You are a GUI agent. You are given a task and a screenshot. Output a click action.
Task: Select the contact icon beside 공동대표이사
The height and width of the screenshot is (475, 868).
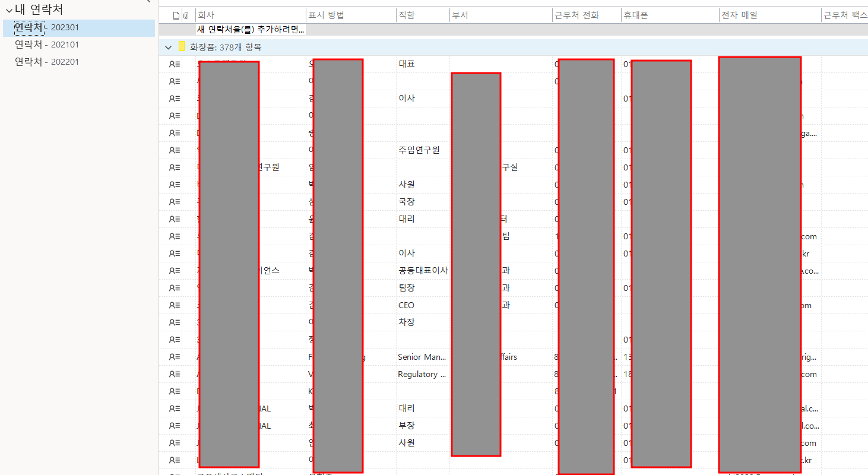[x=175, y=271]
